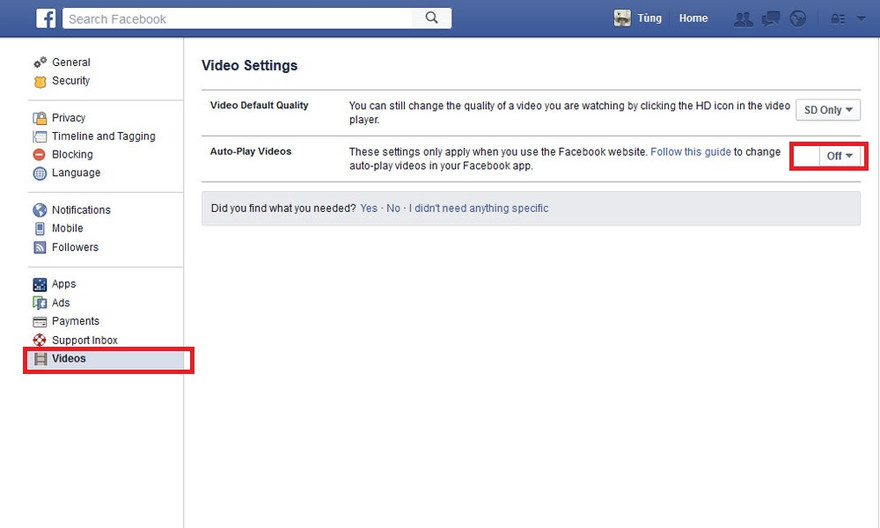
Task: Open Support Inbox
Action: [x=85, y=340]
